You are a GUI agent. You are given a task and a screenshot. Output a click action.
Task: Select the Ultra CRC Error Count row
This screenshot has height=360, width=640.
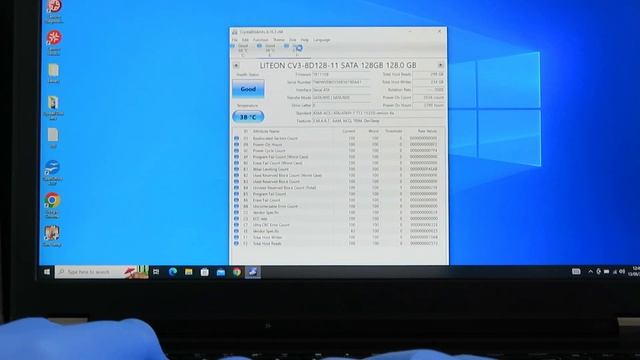tap(337, 225)
